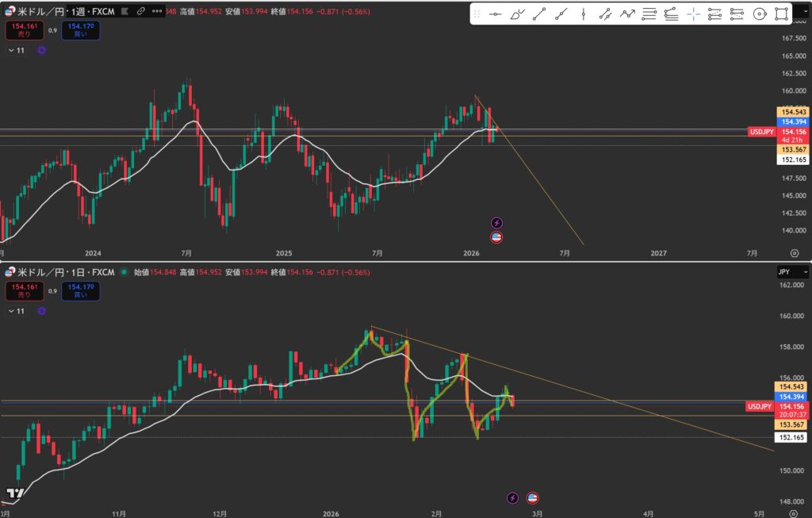Expand the 11 indicators list on weekly chart
Image resolution: width=812 pixels, height=518 pixels.
click(16, 50)
